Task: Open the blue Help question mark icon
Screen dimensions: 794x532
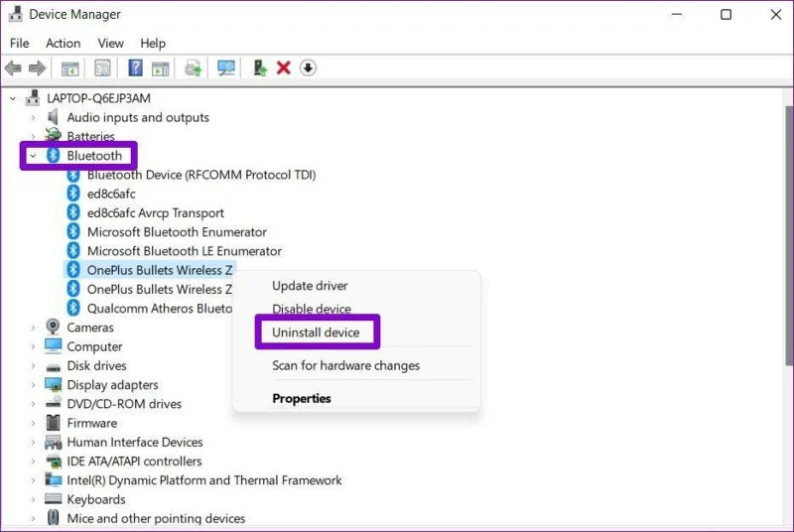Action: pyautogui.click(x=135, y=67)
